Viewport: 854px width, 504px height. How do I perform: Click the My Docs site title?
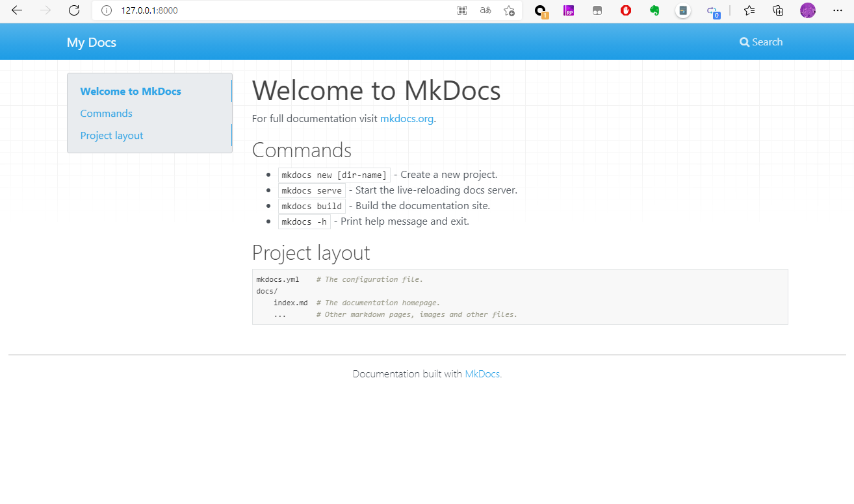click(x=92, y=42)
